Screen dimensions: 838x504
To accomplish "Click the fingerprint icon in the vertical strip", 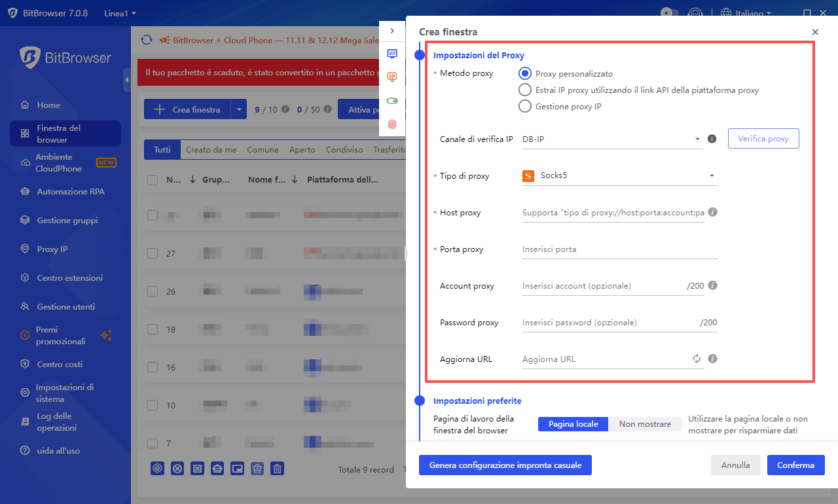I will pyautogui.click(x=392, y=124).
